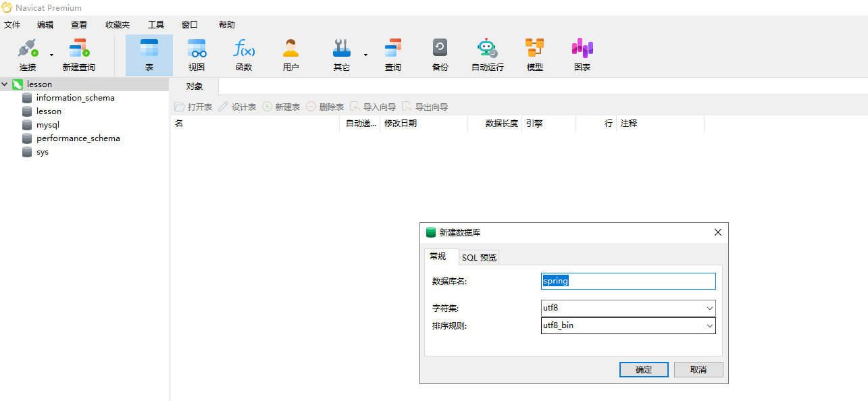Click 设计表 in object toolbar
The image size is (868, 401).
[237, 107]
